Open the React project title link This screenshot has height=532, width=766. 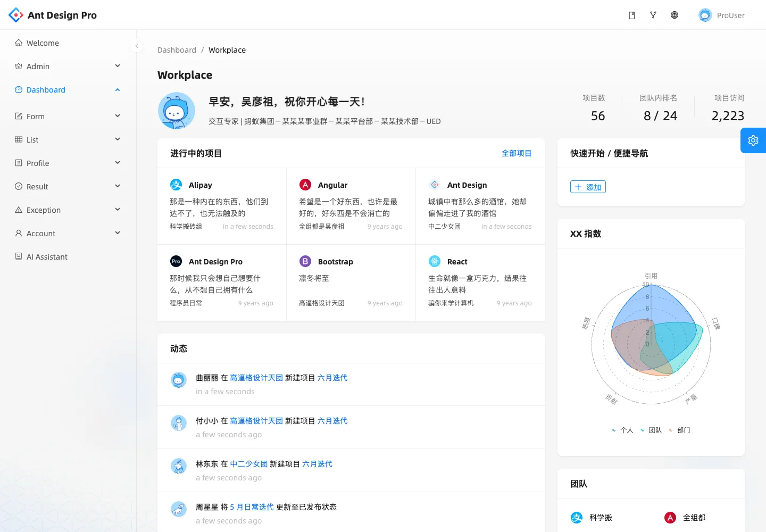(x=457, y=262)
